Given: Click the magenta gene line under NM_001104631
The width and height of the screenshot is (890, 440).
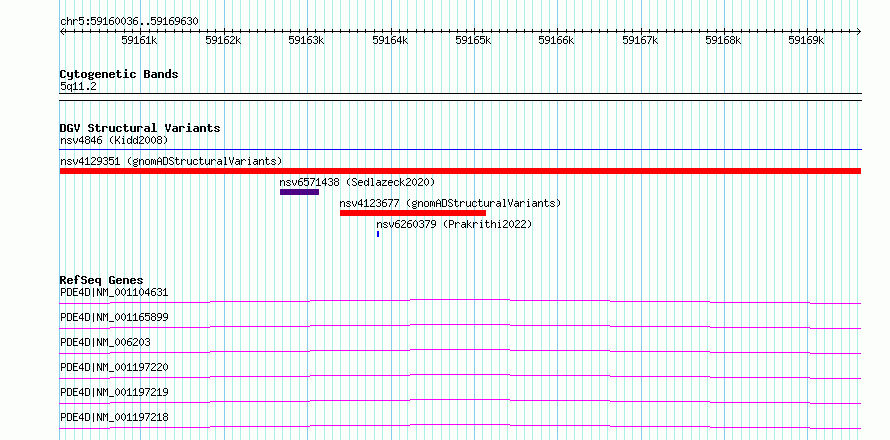Looking at the screenshot, I should [x=460, y=301].
